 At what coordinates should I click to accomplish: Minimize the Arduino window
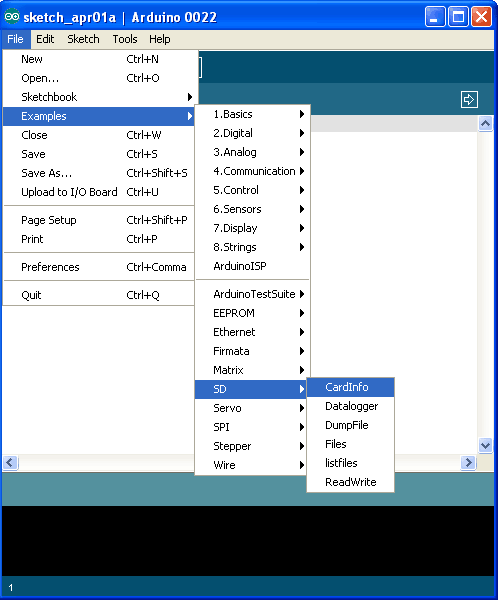pyautogui.click(x=435, y=17)
